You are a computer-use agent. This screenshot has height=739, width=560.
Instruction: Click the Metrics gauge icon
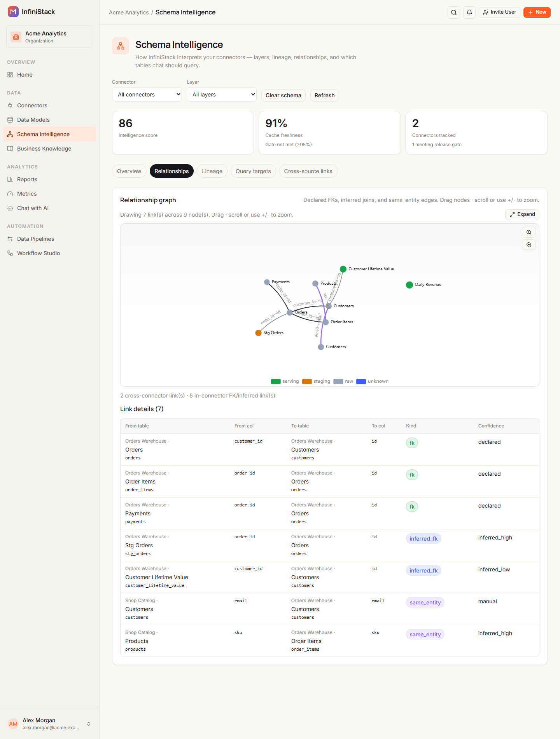(x=10, y=194)
